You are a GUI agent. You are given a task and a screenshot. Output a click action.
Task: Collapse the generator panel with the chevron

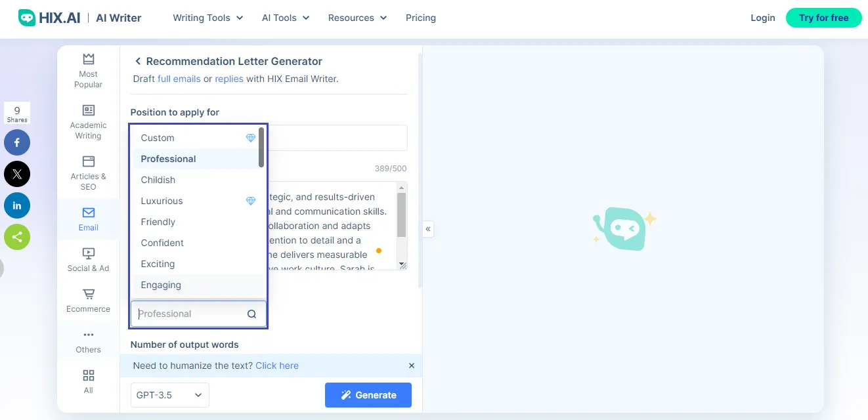(427, 229)
